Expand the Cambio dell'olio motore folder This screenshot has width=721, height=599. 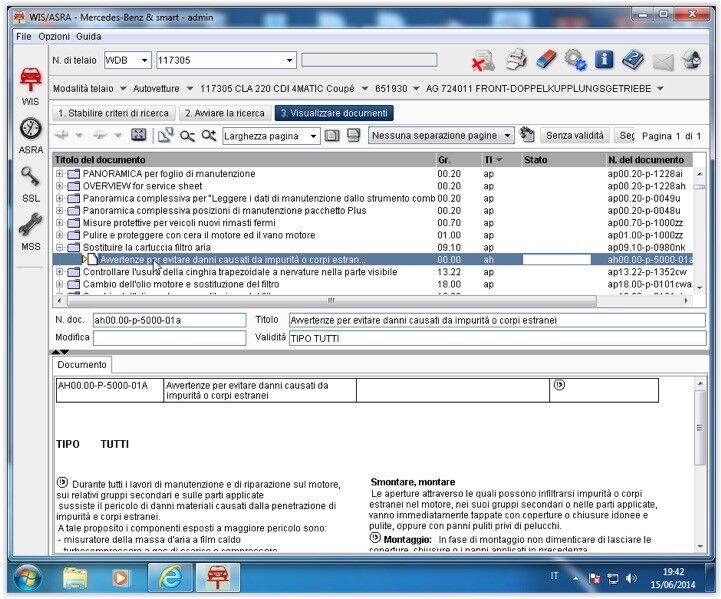59,284
